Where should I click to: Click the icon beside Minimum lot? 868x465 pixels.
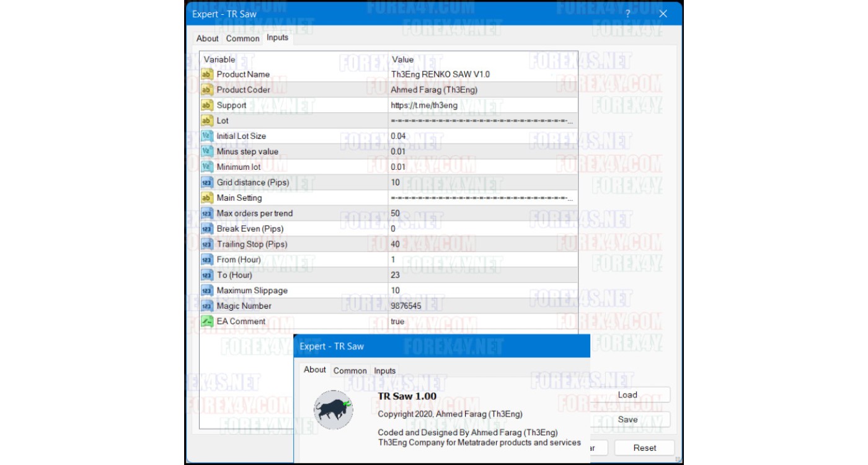[207, 167]
